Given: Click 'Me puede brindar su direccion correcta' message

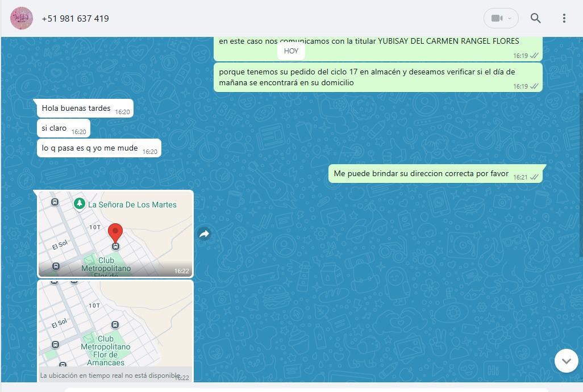Looking at the screenshot, I should click(x=420, y=174).
